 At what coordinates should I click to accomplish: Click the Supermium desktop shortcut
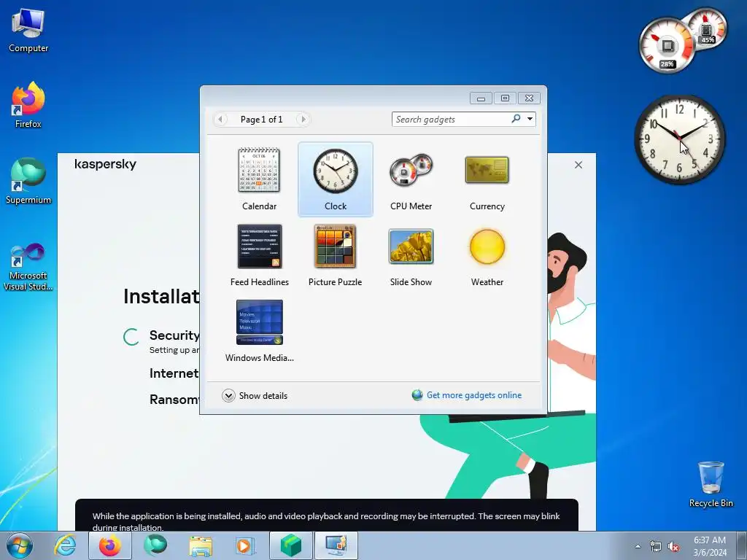[28, 181]
